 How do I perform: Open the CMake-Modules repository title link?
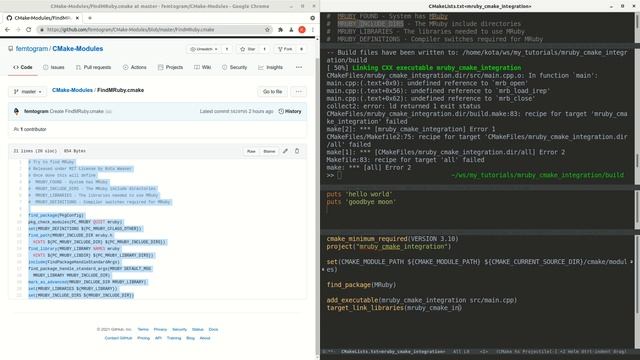coord(78,49)
